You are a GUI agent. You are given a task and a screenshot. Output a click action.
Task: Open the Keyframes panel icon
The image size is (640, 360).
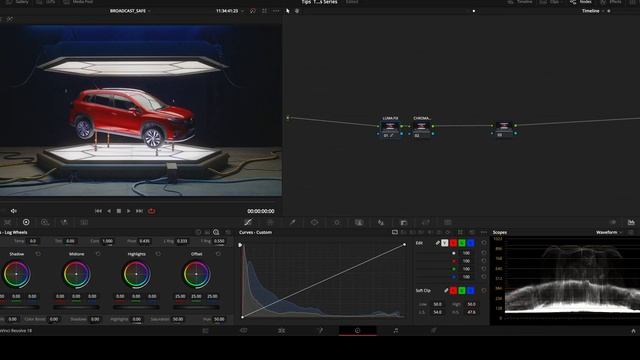613,222
